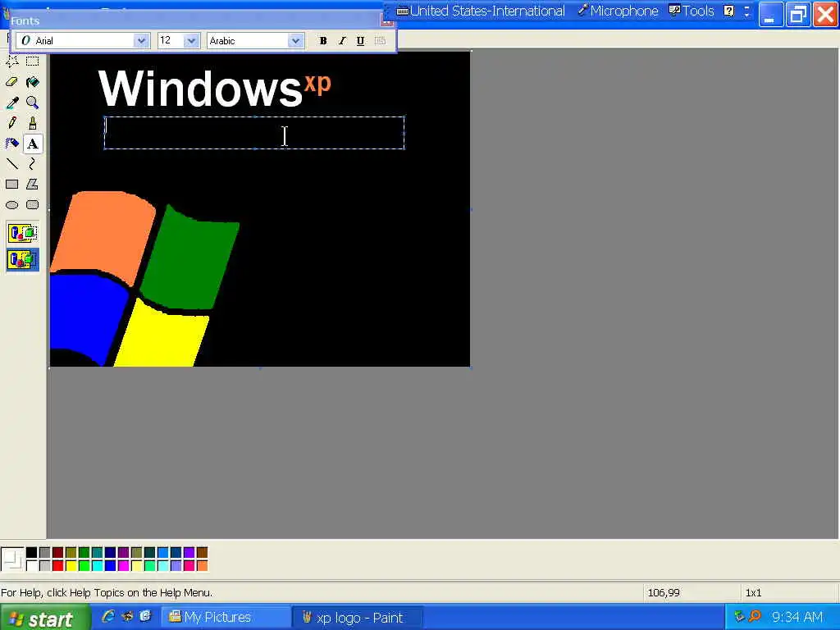Click language bar Help icon
The height and width of the screenshot is (630, 840).
[729, 11]
